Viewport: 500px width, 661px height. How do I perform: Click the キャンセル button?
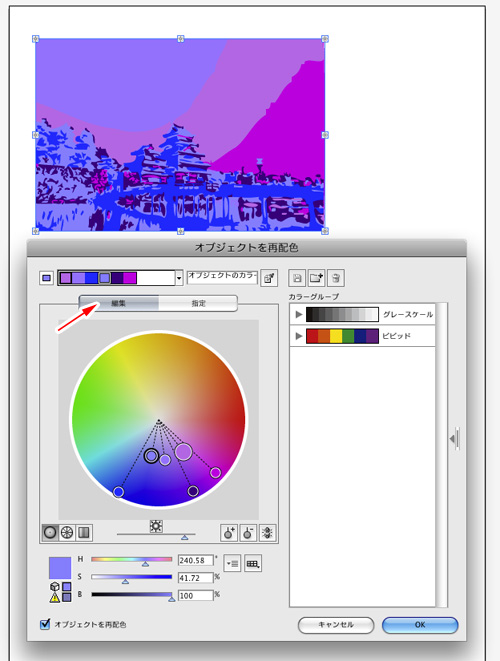tap(336, 625)
